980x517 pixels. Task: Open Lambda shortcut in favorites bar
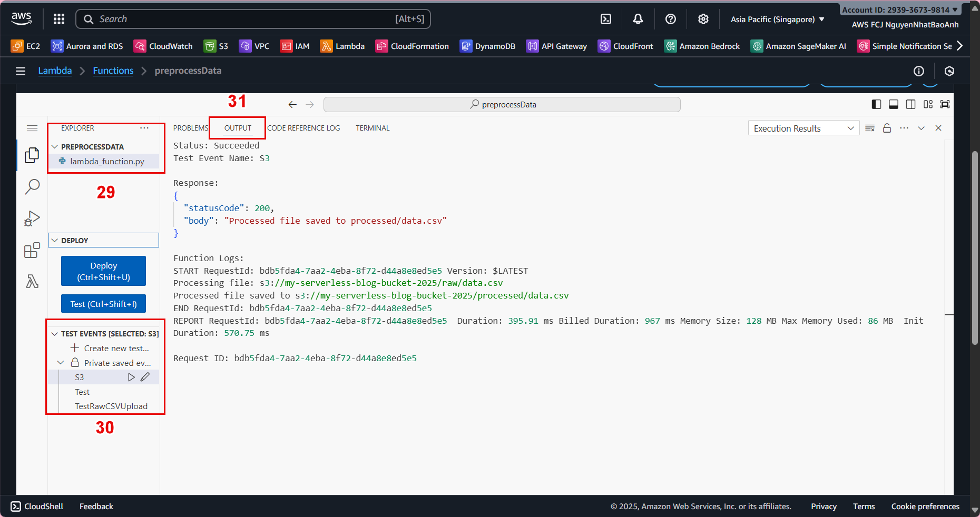pyautogui.click(x=342, y=46)
